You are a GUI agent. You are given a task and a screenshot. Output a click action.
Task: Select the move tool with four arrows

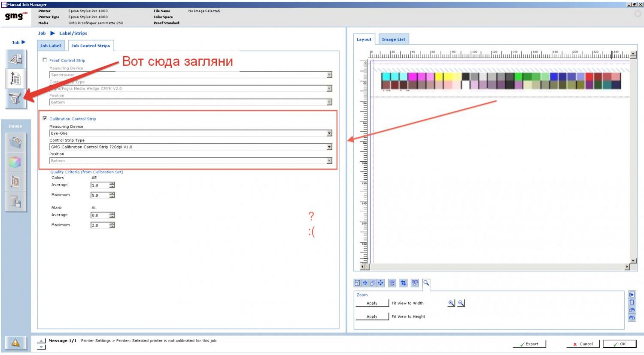coord(365,283)
